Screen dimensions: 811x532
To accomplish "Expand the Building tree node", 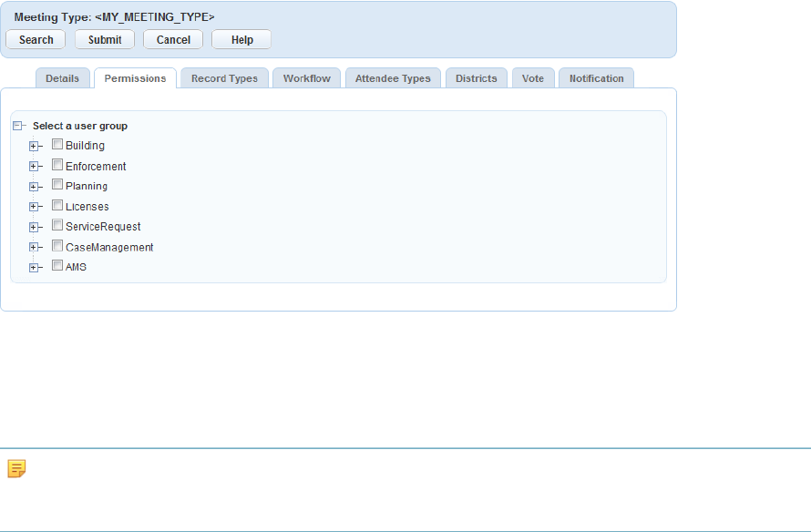I will click(x=34, y=147).
